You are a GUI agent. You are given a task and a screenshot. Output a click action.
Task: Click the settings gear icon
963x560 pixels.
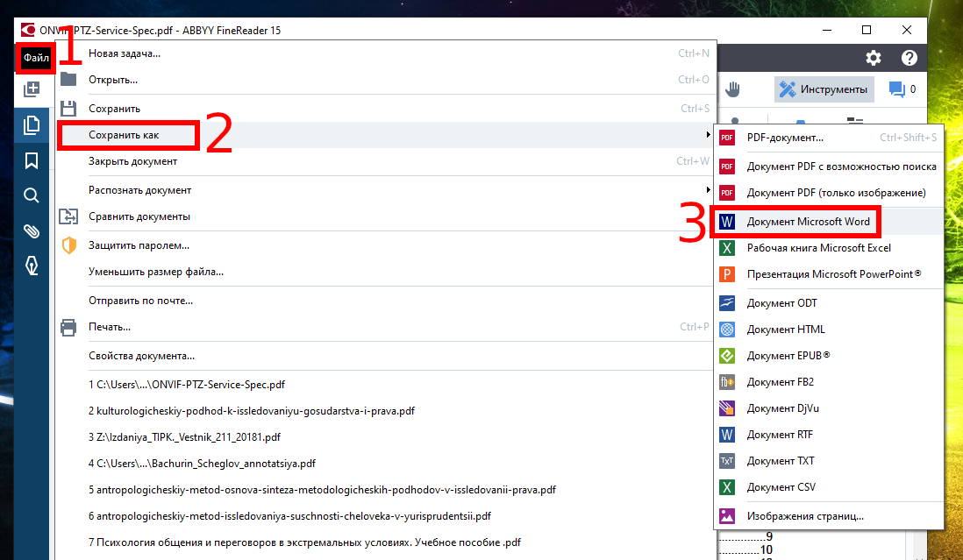click(x=874, y=58)
